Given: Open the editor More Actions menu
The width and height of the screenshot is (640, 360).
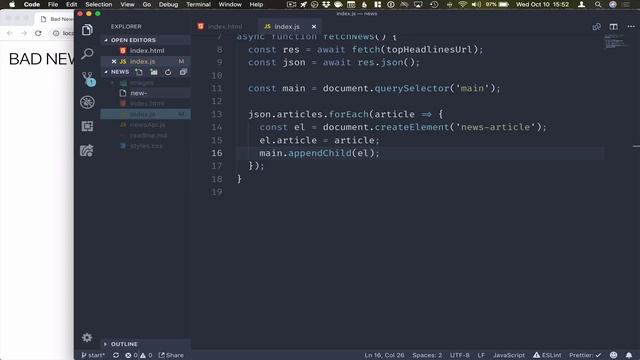Looking at the screenshot, I should 631,27.
